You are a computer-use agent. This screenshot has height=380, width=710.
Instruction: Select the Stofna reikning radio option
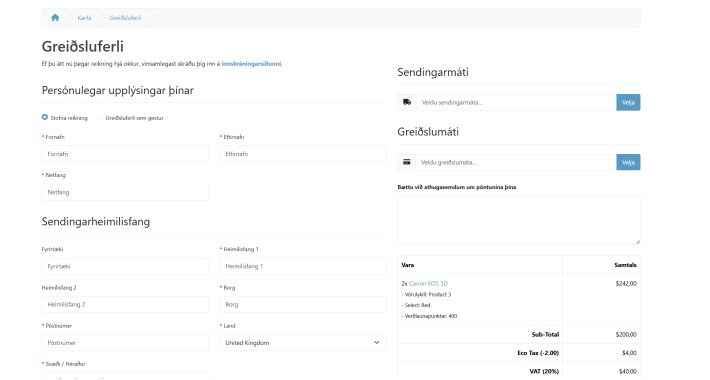(x=45, y=117)
